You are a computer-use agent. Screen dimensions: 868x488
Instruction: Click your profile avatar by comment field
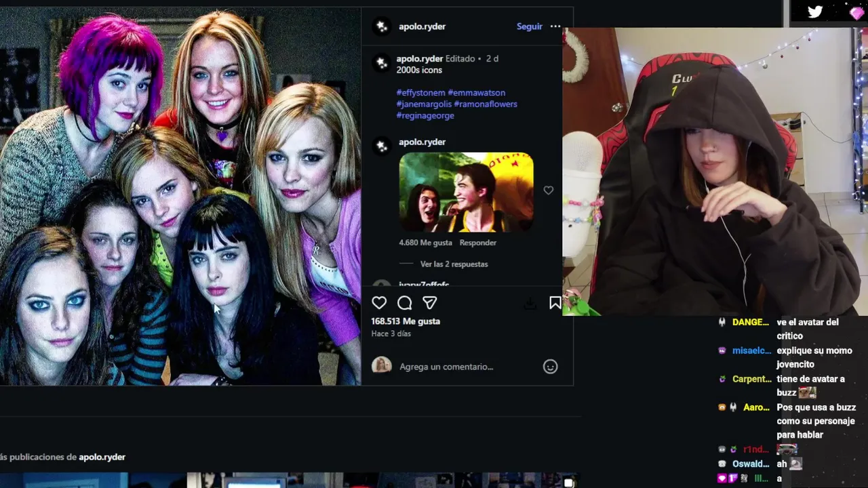click(382, 365)
